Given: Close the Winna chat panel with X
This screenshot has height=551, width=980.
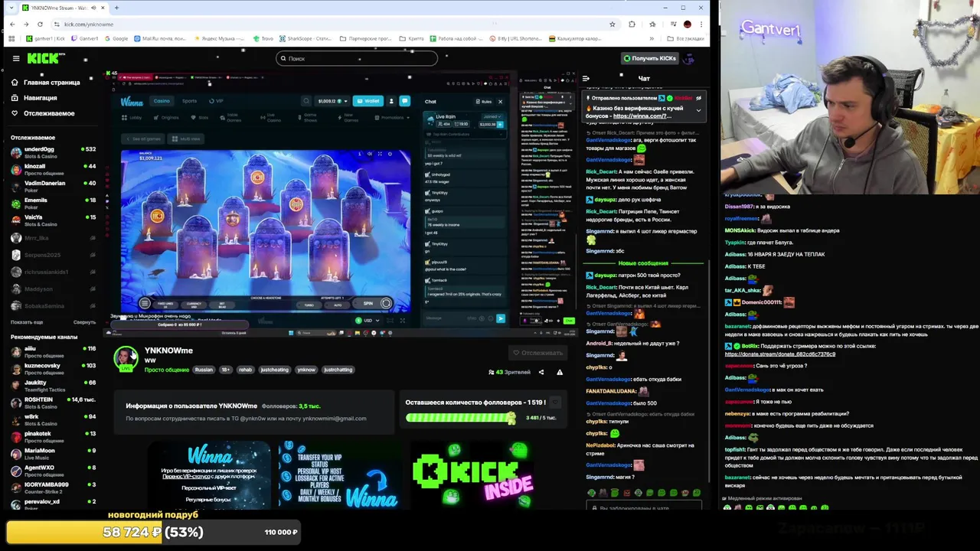Looking at the screenshot, I should pyautogui.click(x=501, y=101).
